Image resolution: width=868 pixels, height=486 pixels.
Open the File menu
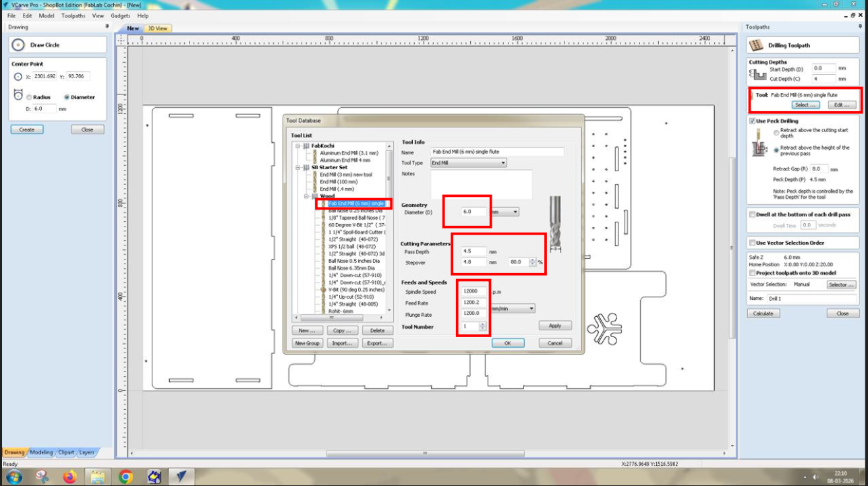point(12,16)
